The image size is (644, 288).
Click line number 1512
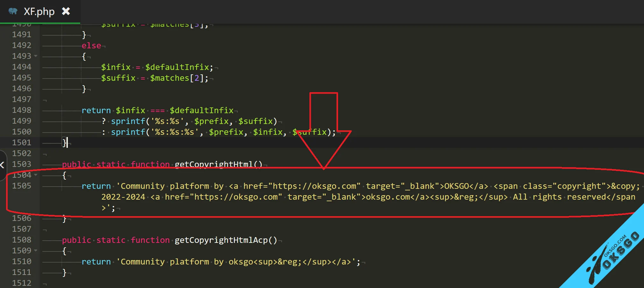(22, 283)
